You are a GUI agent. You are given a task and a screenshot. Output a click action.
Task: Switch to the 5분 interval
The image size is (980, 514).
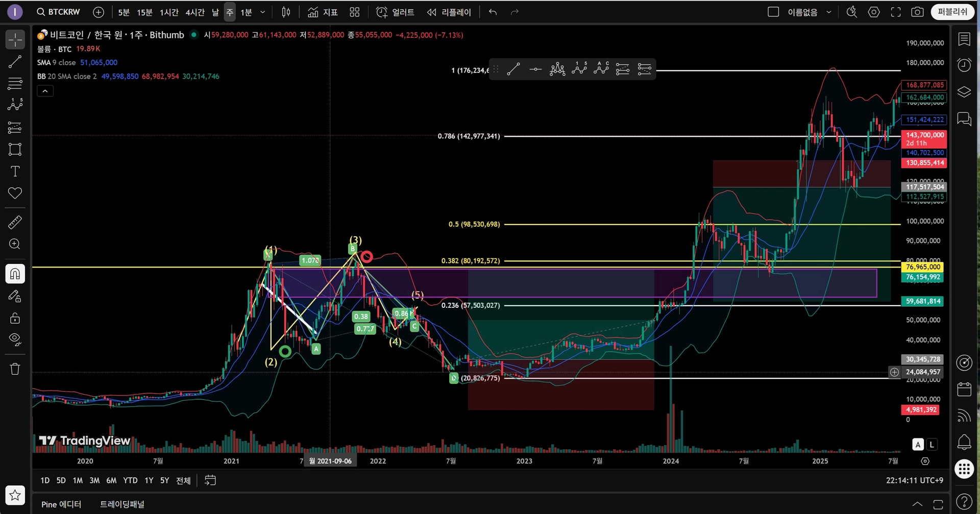124,12
